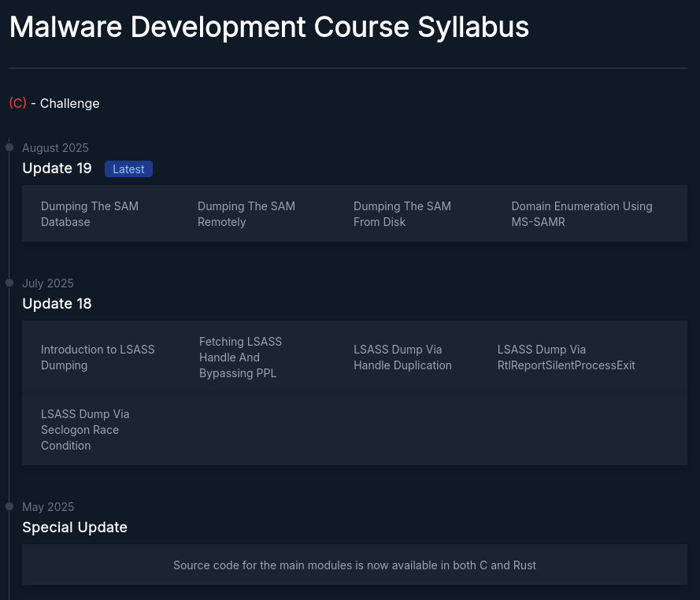
Task: Click the Malware Development Course Syllabus title
Action: (269, 28)
